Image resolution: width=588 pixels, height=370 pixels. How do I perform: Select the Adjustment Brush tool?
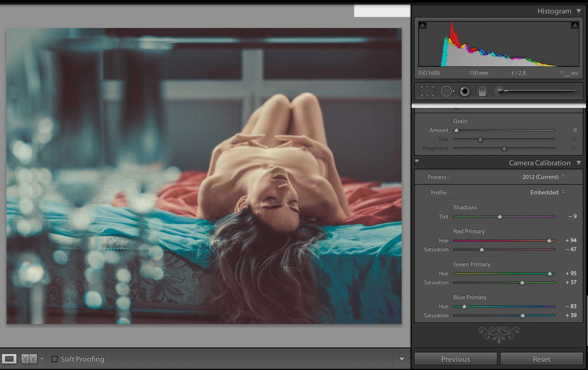point(500,91)
